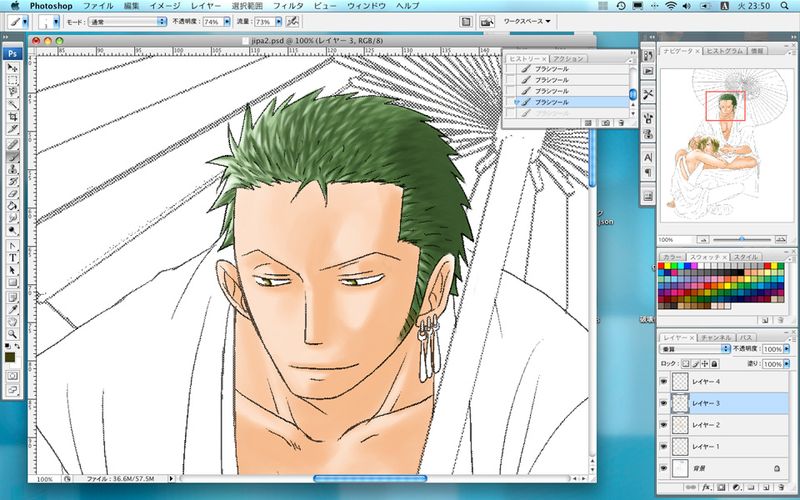This screenshot has height=500, width=800.
Task: Select the Horizontal Type tool
Action: pyautogui.click(x=12, y=258)
